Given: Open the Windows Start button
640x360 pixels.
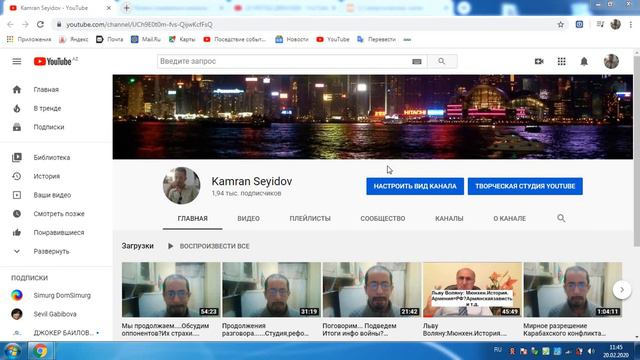Looking at the screenshot, I should (x=12, y=351).
